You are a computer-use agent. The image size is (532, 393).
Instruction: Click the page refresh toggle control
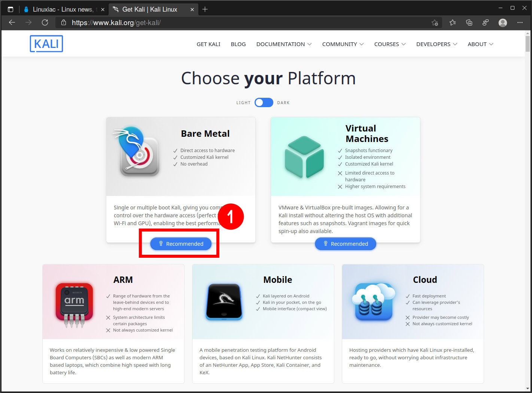[45, 22]
